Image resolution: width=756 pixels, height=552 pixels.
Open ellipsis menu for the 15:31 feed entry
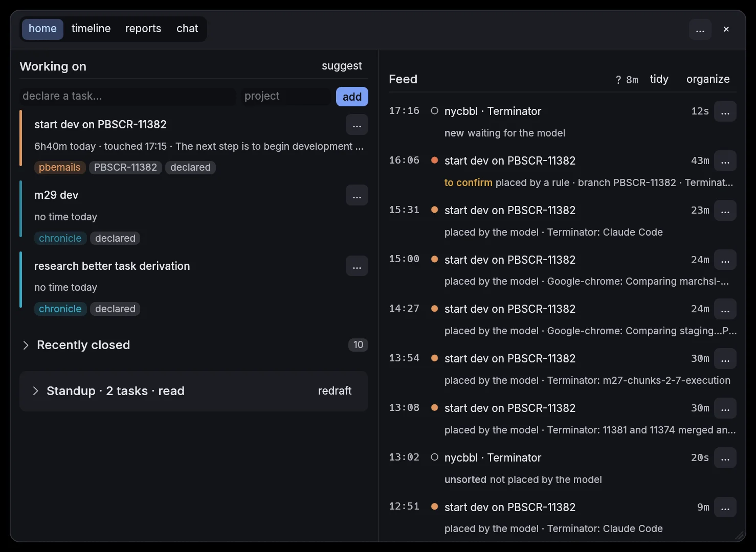725,211
